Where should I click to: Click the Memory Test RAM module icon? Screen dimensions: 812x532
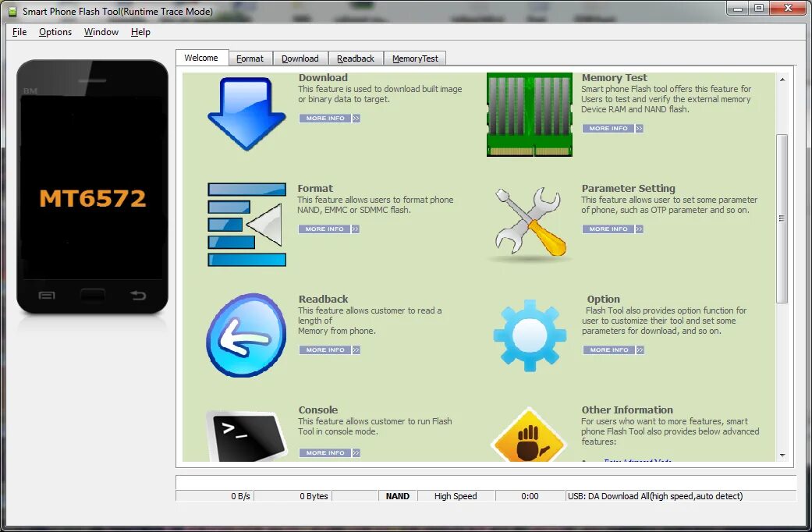tap(530, 115)
